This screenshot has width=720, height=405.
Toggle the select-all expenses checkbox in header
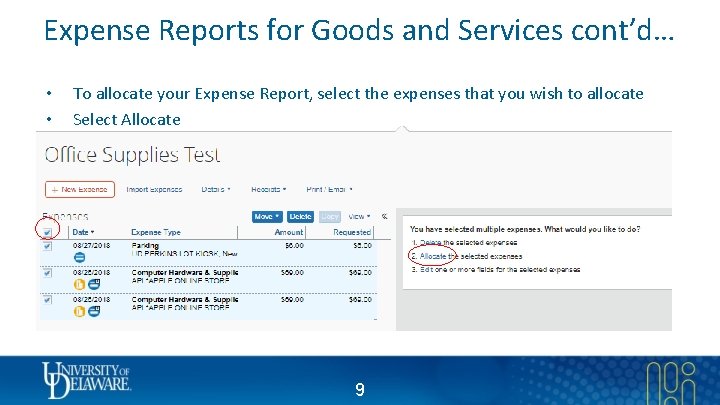47,232
